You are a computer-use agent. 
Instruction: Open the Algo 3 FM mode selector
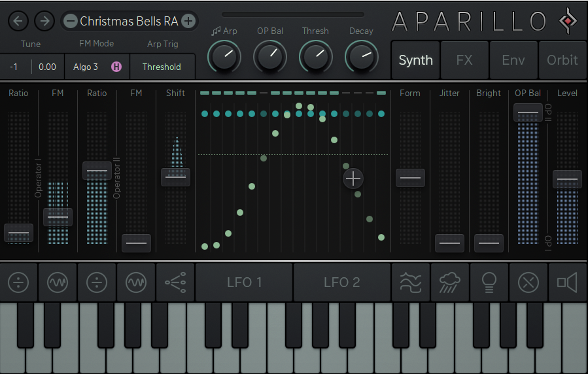tap(86, 67)
